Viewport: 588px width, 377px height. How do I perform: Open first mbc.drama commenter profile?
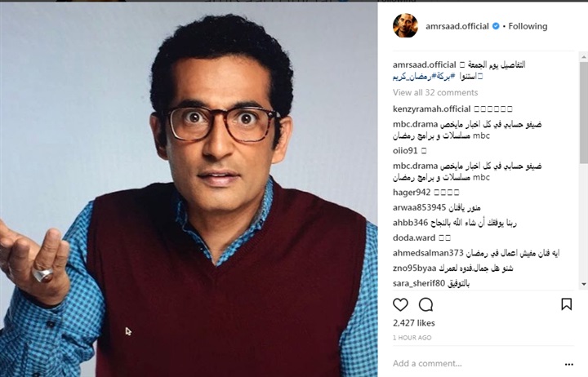410,124
